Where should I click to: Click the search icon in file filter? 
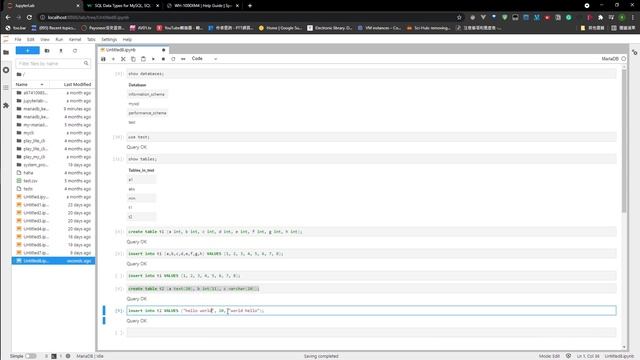point(86,63)
